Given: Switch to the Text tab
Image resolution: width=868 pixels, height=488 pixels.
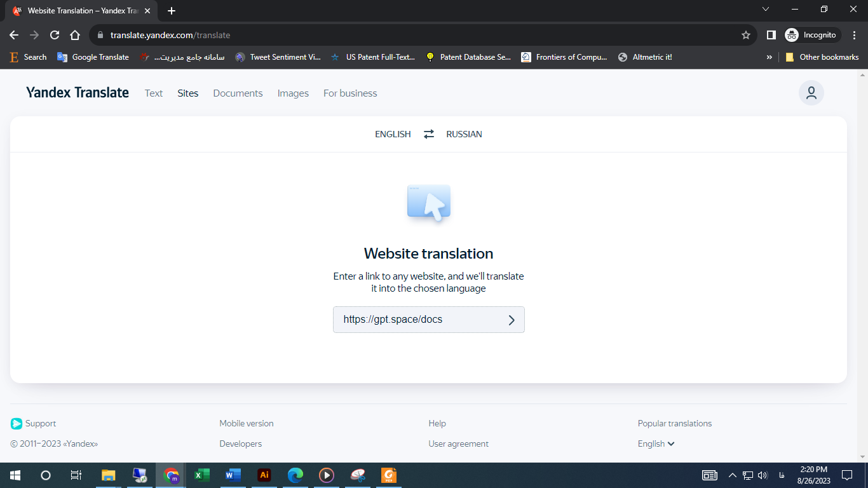Looking at the screenshot, I should pyautogui.click(x=154, y=93).
